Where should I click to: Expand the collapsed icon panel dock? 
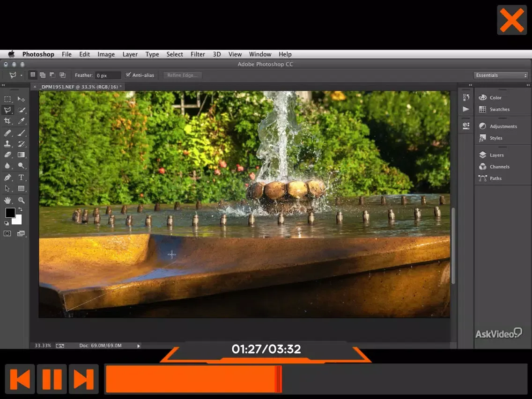[470, 85]
